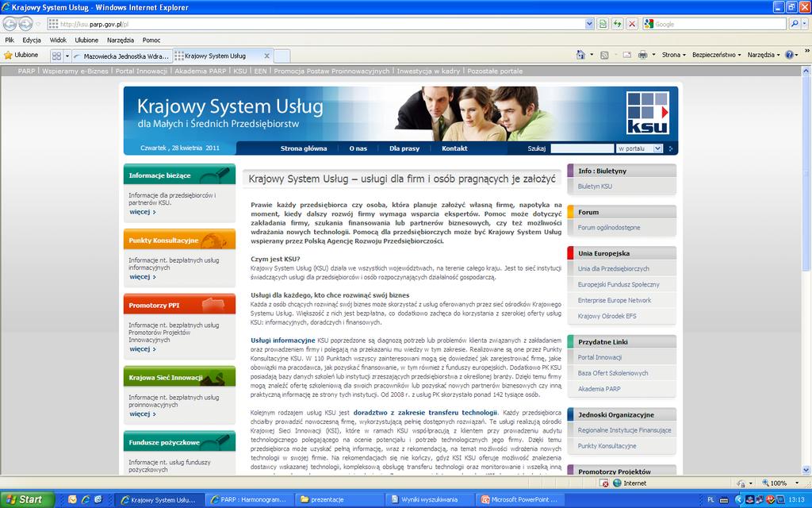Open Portal Innowacji in top portal bar

coord(141,71)
